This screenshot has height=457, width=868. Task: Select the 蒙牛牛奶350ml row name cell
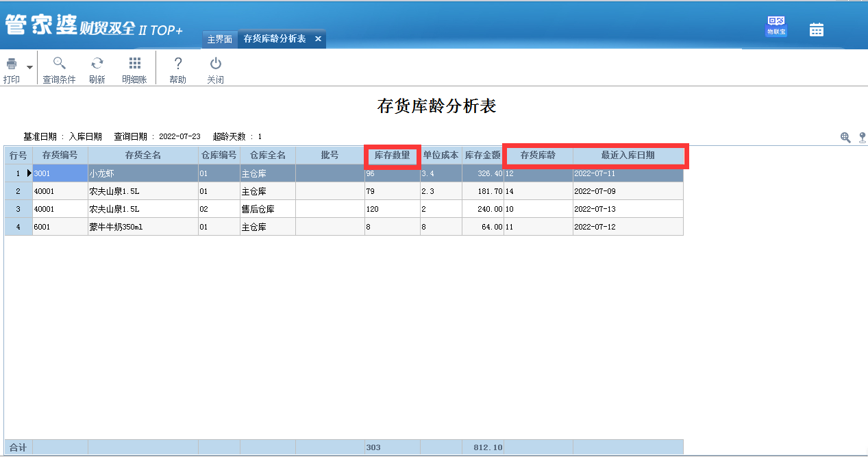click(142, 227)
